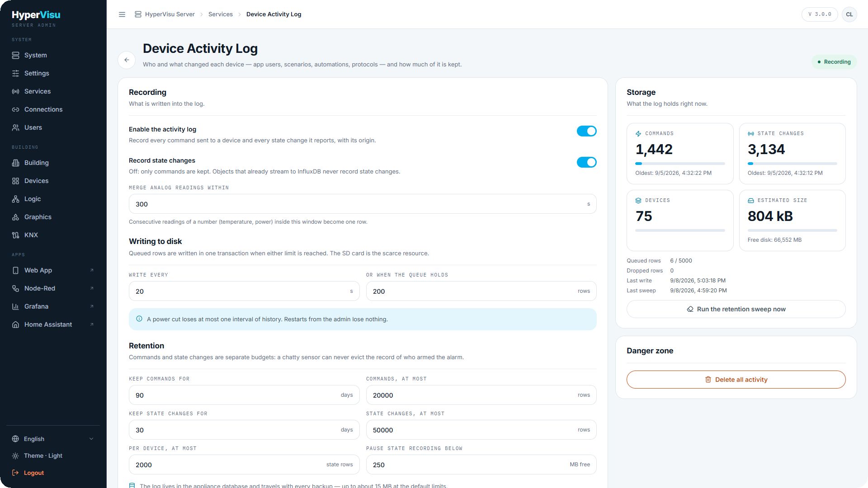The image size is (868, 488).
Task: Click the info icon in power cut notice
Action: [x=139, y=319]
